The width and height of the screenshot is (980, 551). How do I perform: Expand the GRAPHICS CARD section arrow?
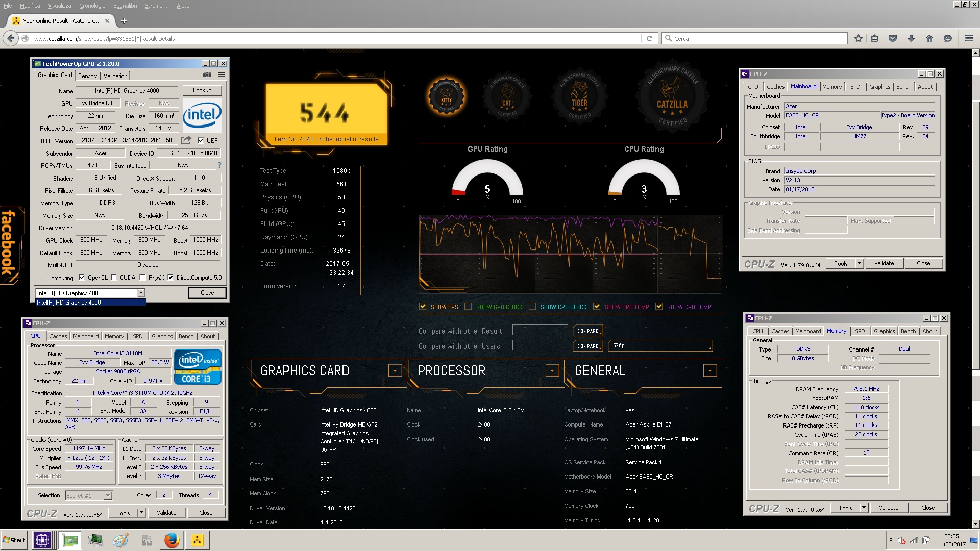pos(395,370)
